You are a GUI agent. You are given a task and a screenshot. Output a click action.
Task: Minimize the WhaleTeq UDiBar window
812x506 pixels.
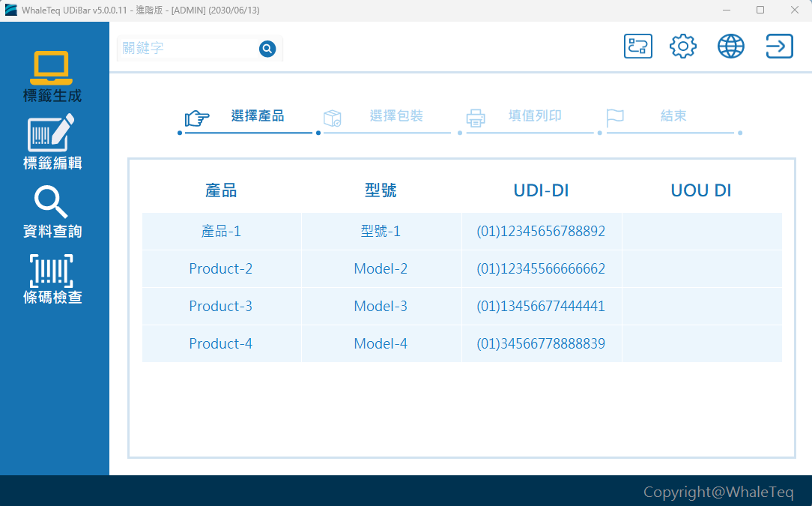tap(727, 10)
